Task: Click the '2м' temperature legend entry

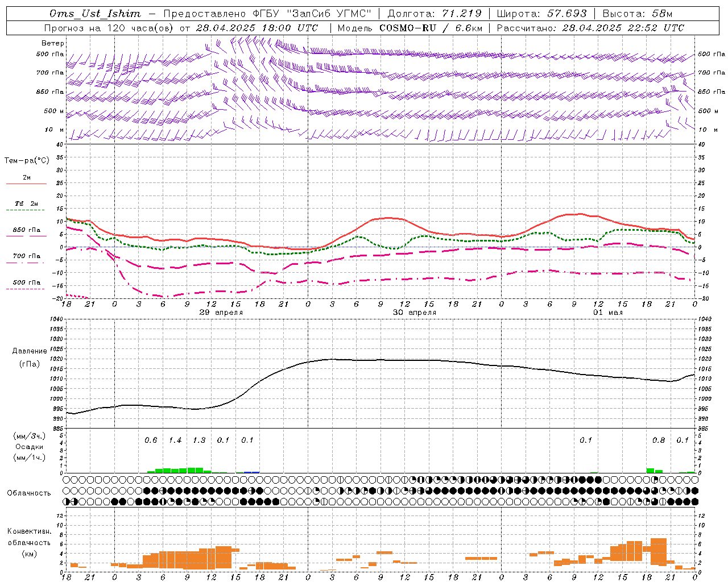Action: pyautogui.click(x=27, y=178)
